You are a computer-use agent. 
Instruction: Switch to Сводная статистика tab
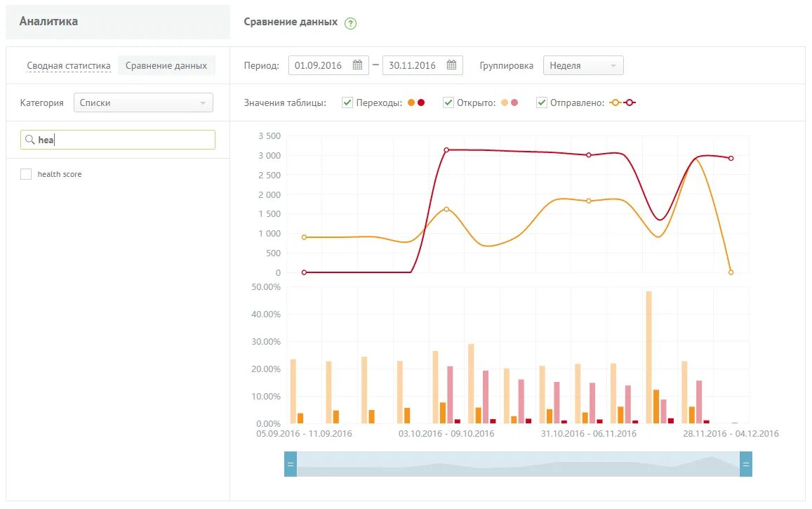(69, 66)
